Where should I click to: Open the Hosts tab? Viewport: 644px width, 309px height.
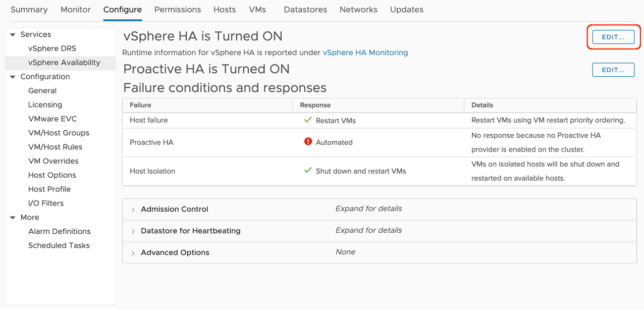pyautogui.click(x=224, y=9)
